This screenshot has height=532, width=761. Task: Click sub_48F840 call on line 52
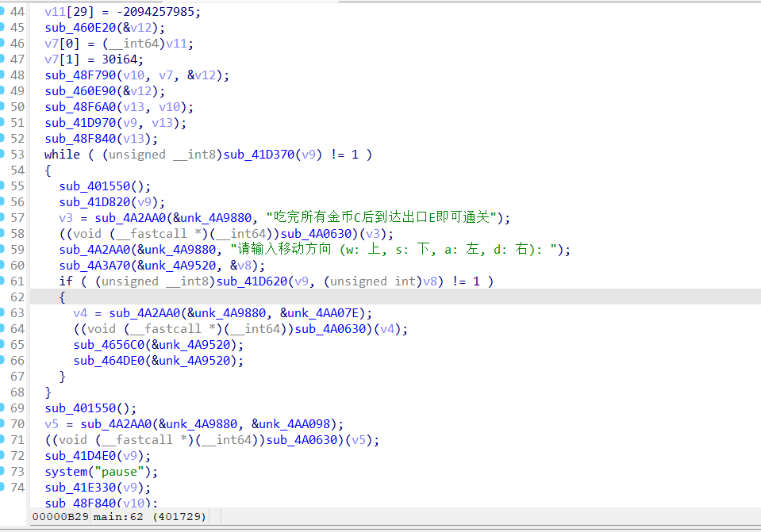click(80, 139)
